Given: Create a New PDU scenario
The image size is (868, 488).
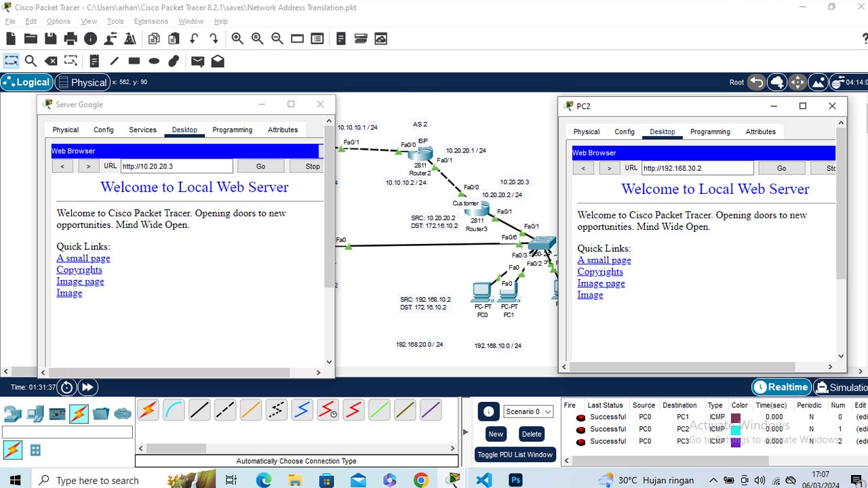Looking at the screenshot, I should 496,434.
